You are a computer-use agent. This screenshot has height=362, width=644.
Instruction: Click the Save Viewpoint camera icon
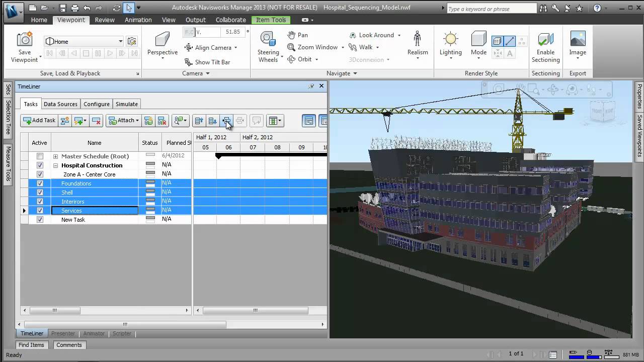24,40
